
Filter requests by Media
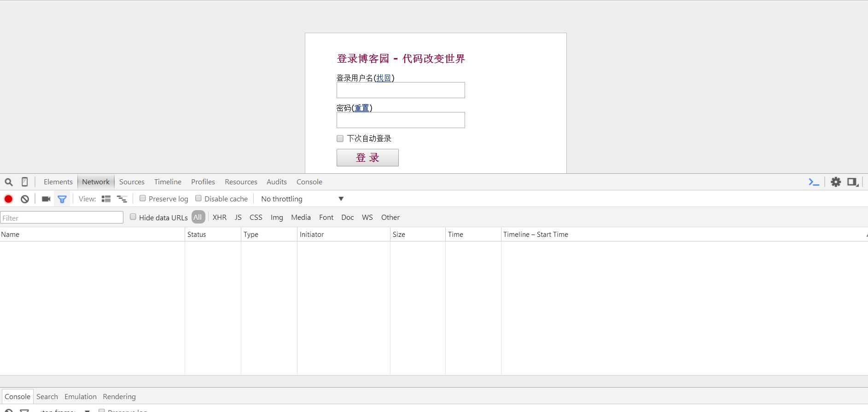pos(301,218)
